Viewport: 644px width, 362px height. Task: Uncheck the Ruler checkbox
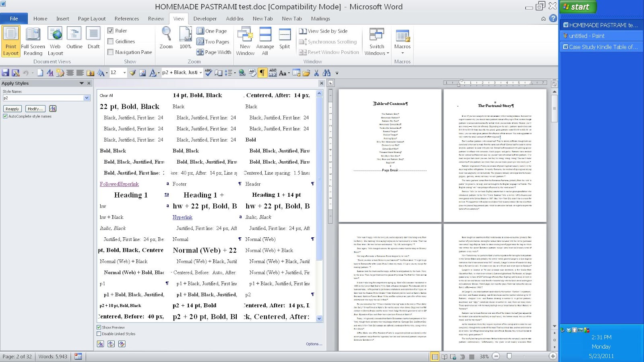pos(110,31)
